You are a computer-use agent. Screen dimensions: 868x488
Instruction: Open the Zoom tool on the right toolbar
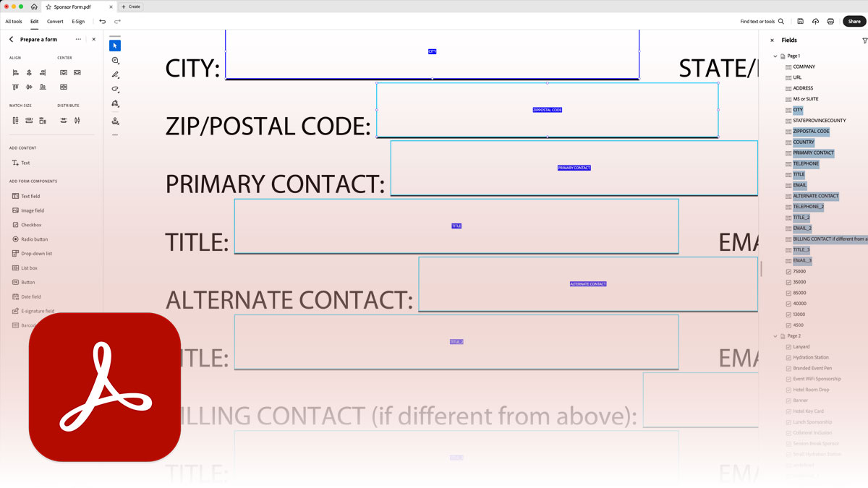[115, 61]
